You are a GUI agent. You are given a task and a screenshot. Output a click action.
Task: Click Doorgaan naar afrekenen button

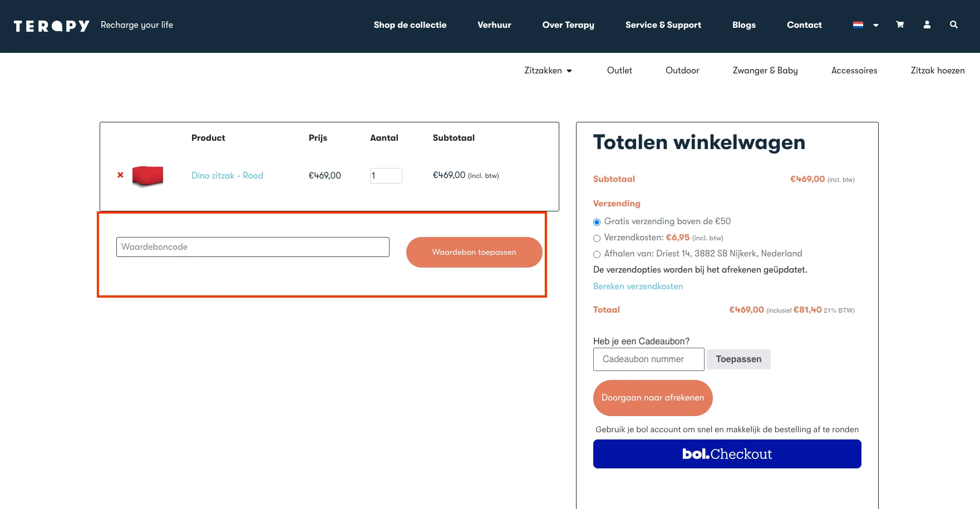coord(652,398)
